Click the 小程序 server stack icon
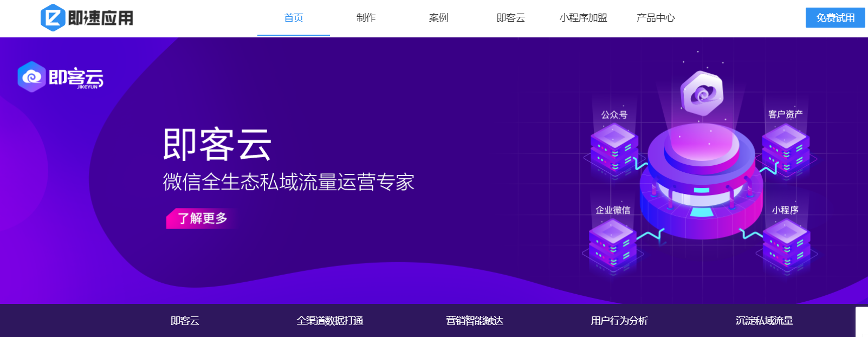This screenshot has height=337, width=868. pos(786,244)
